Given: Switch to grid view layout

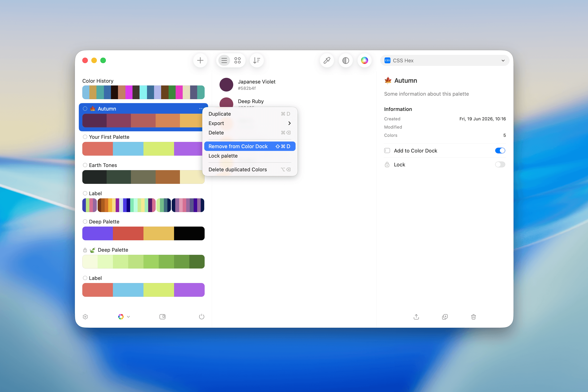Looking at the screenshot, I should click(238, 61).
